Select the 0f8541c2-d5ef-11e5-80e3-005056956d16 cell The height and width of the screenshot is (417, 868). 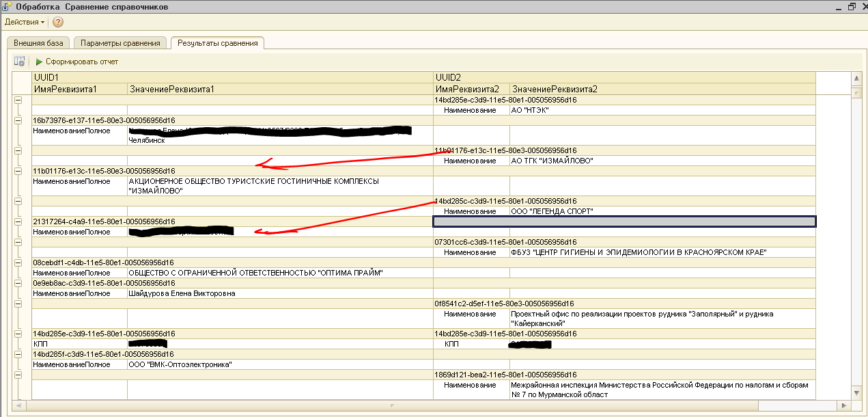coord(624,304)
